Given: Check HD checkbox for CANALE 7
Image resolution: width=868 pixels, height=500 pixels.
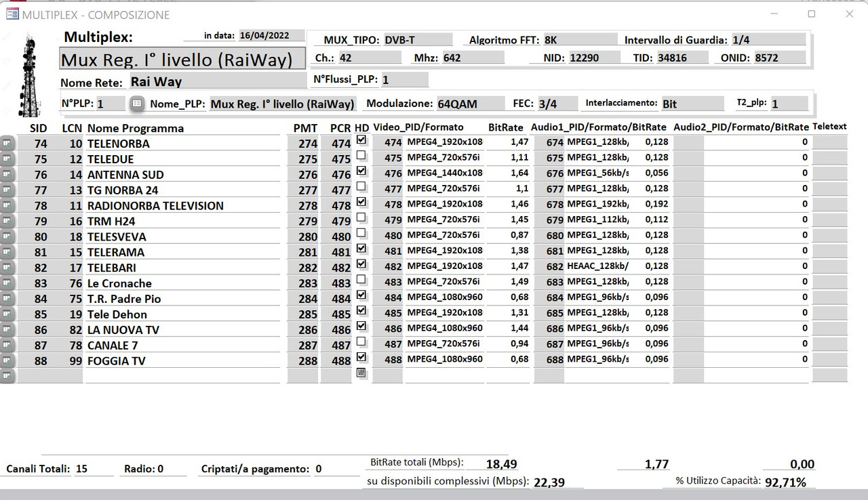Looking at the screenshot, I should (361, 341).
